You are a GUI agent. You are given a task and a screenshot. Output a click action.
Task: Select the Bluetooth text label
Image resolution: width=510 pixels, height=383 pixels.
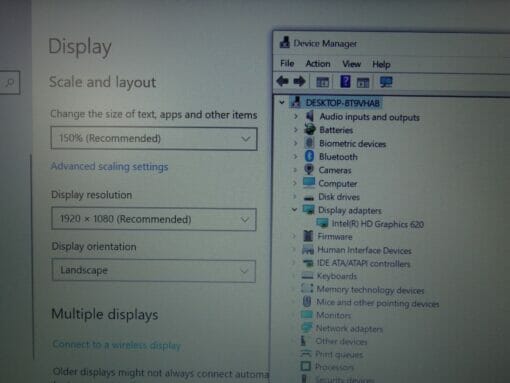tap(338, 157)
